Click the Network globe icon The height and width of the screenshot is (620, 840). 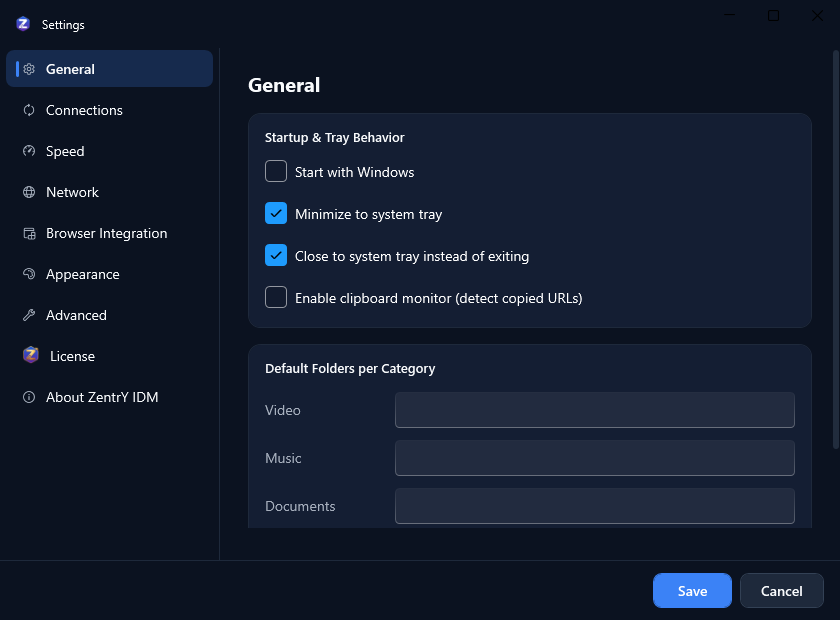tap(29, 192)
